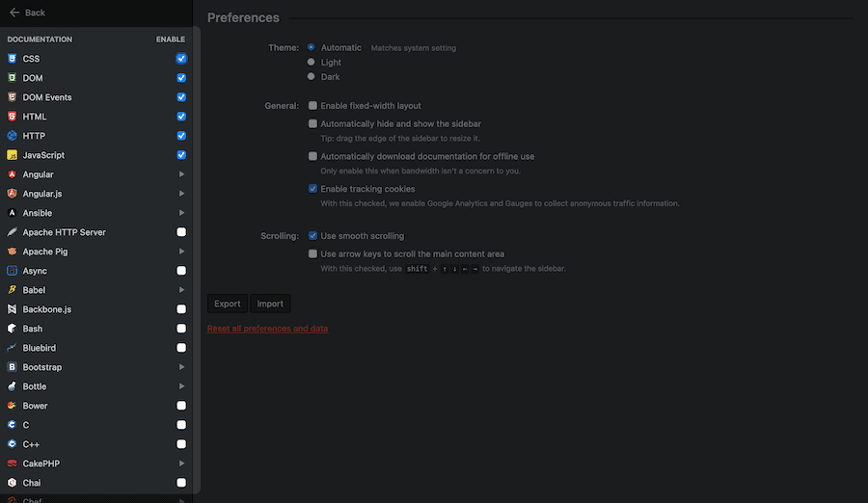The height and width of the screenshot is (503, 868).
Task: Select the Bluebird list entry
Action: (42, 348)
